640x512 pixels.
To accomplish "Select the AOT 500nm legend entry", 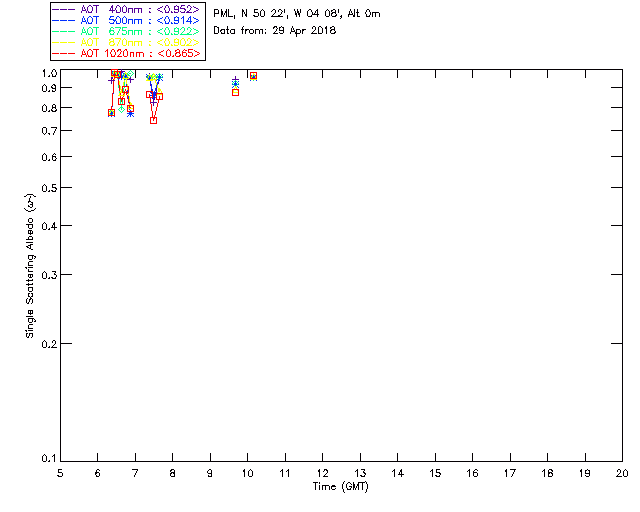I will (x=126, y=20).
